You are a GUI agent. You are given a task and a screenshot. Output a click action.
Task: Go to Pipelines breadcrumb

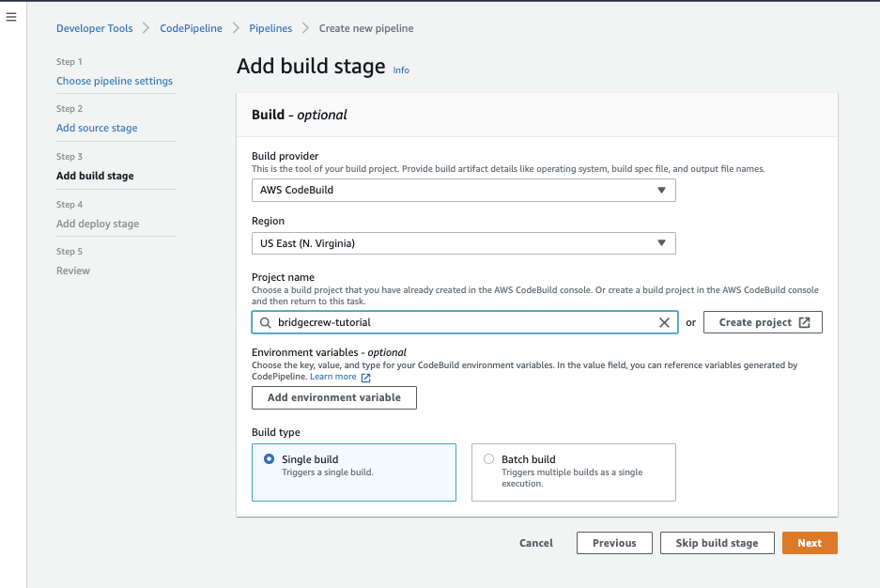(x=270, y=28)
